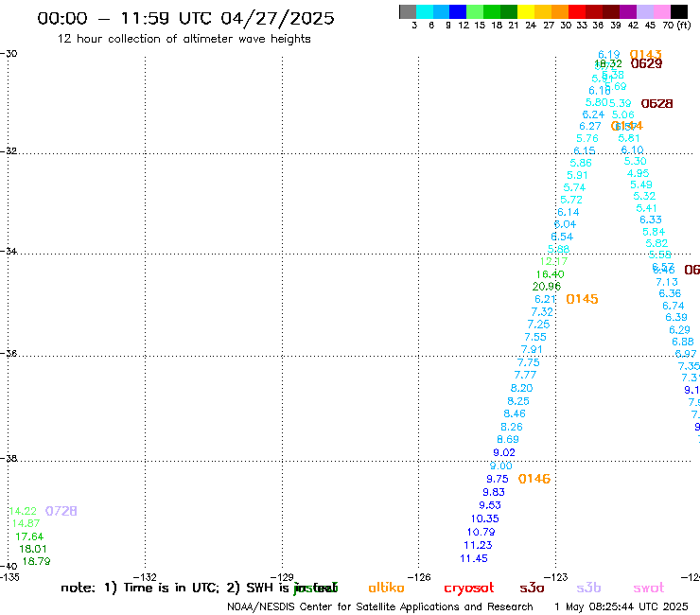Click the 7.32 wave height value
This screenshot has height=615, width=700.
(x=542, y=311)
